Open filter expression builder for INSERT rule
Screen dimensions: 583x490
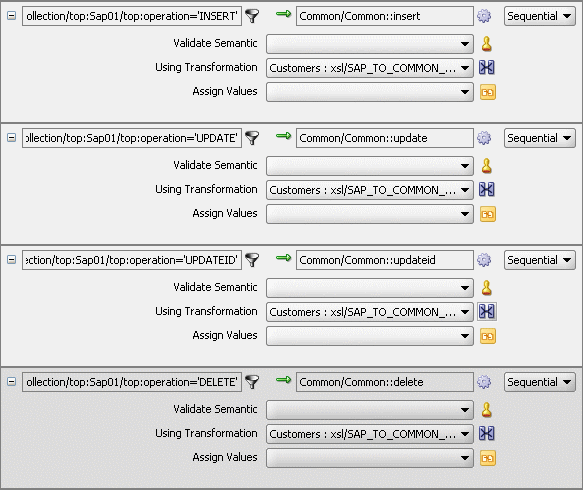coord(252,16)
